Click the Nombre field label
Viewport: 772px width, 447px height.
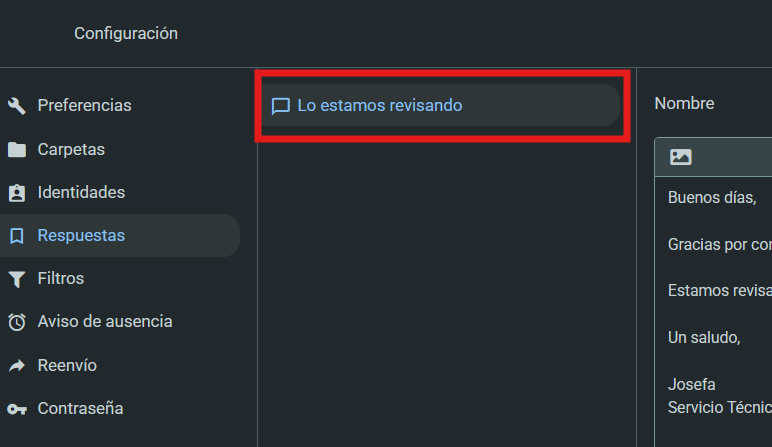pyautogui.click(x=685, y=103)
